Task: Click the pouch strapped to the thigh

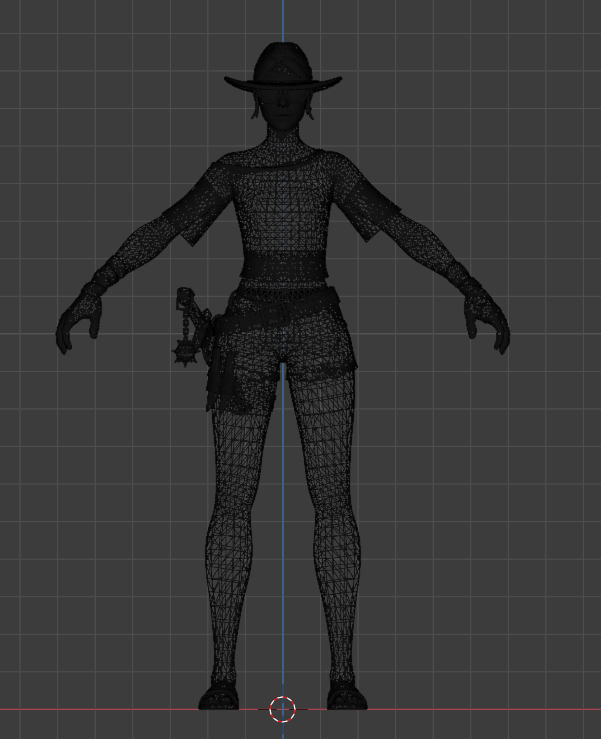Action: pyautogui.click(x=217, y=378)
